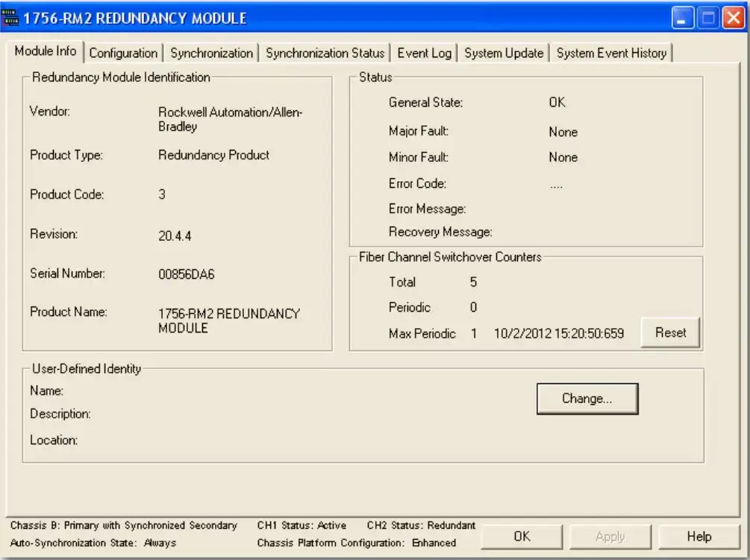Open the System Event History tab
The image size is (750, 560).
[611, 53]
